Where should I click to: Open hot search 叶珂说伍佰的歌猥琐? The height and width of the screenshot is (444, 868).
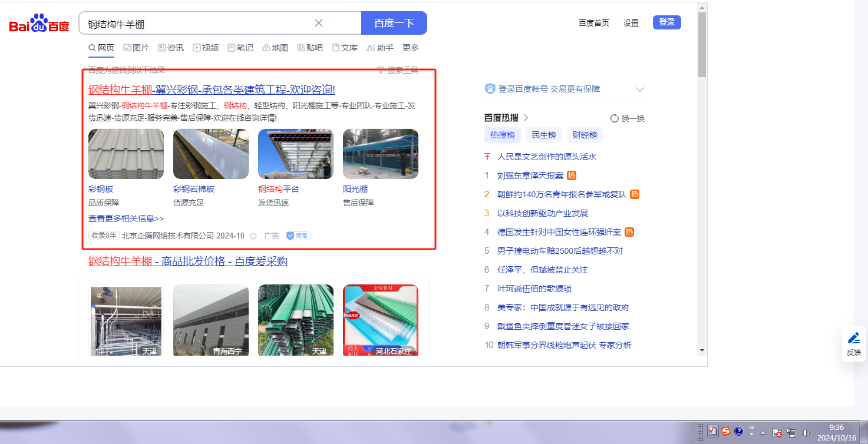[x=534, y=289]
